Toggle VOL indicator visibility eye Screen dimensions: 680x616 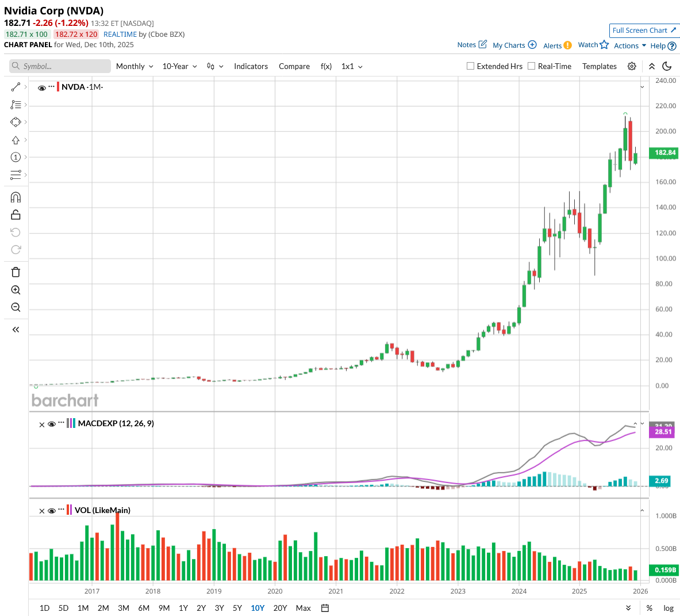(x=52, y=511)
